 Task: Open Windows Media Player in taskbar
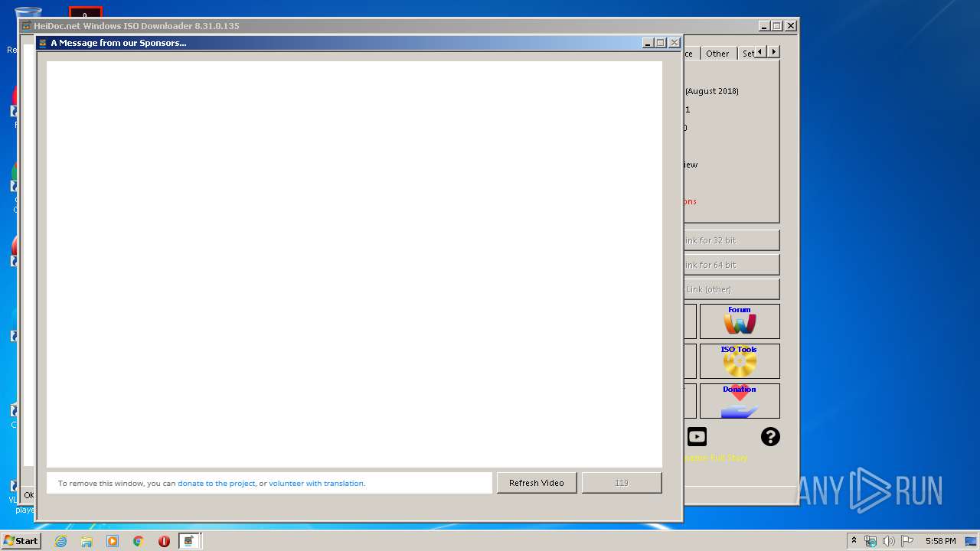pyautogui.click(x=113, y=541)
